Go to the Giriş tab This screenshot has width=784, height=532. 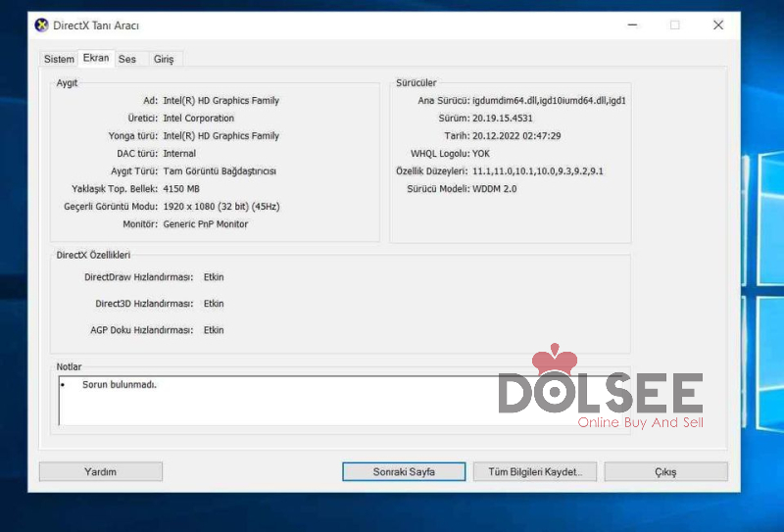[164, 60]
